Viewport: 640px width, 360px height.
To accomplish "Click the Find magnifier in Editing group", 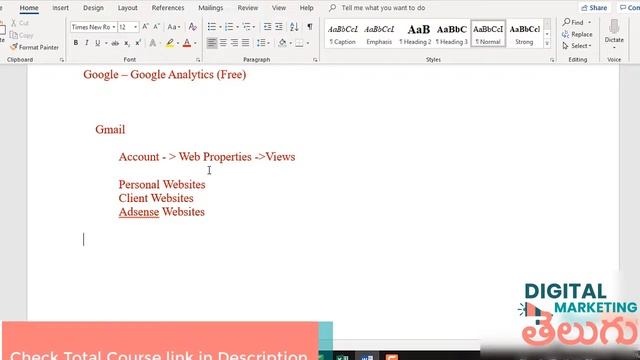I will coord(567,22).
